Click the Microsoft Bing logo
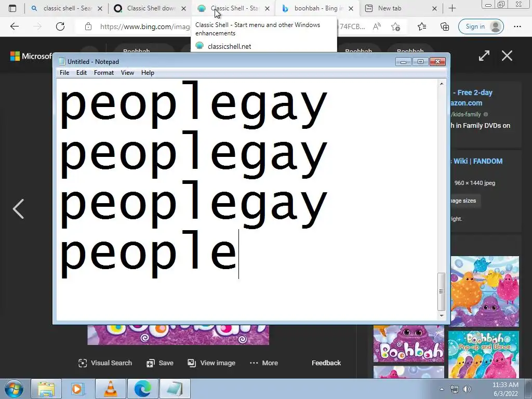This screenshot has width=532, height=399. point(31,56)
